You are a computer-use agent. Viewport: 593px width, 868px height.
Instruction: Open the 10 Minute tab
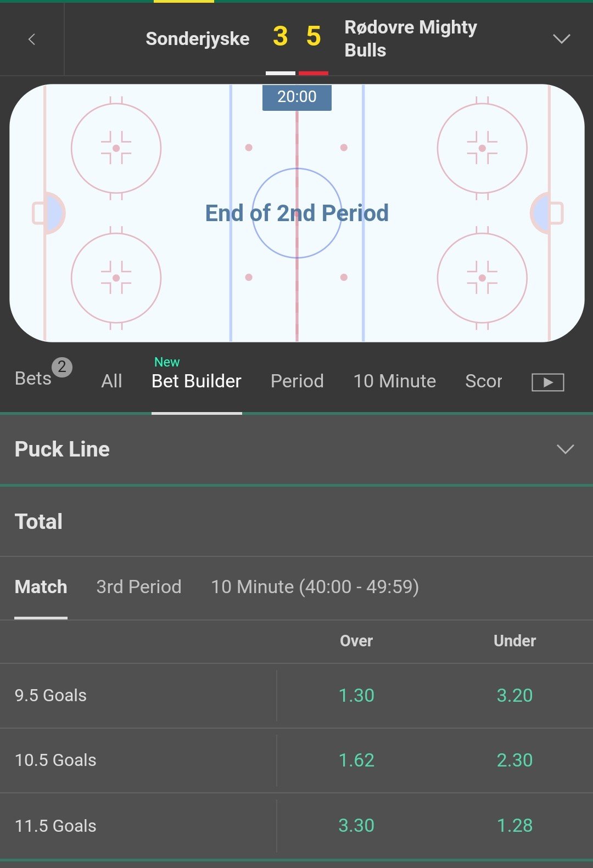click(395, 381)
